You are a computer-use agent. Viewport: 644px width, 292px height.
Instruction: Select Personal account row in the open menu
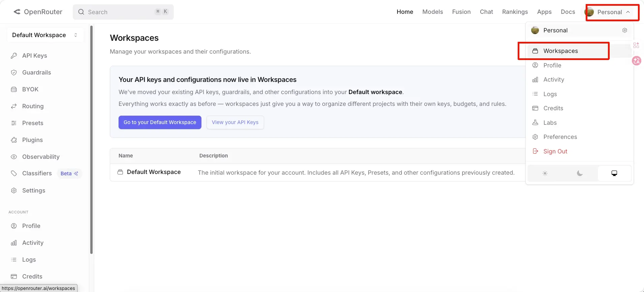pos(579,30)
